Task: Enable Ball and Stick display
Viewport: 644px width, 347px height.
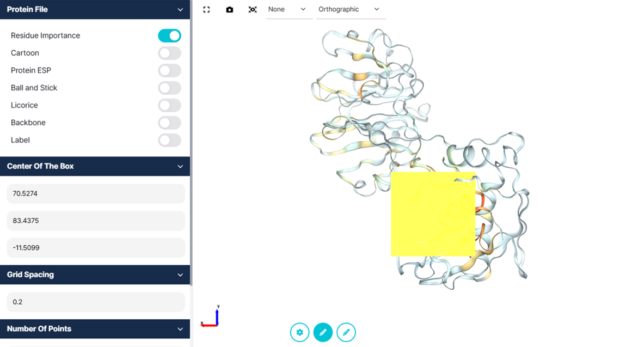Action: pos(169,88)
